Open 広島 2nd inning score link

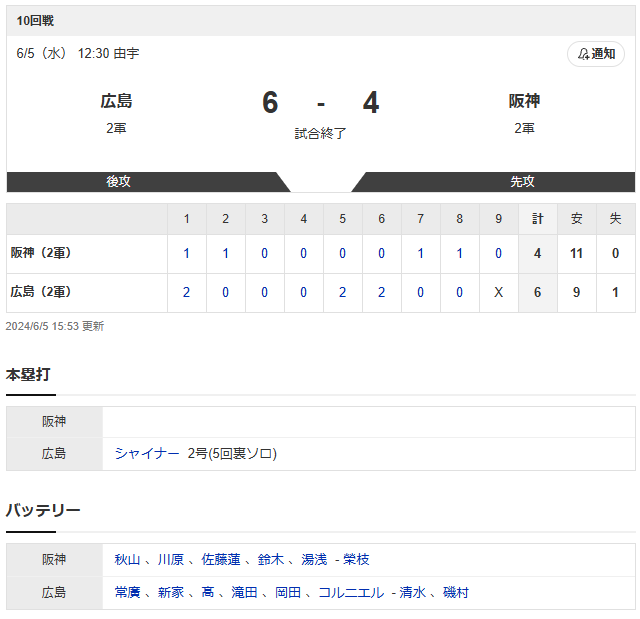tap(225, 293)
